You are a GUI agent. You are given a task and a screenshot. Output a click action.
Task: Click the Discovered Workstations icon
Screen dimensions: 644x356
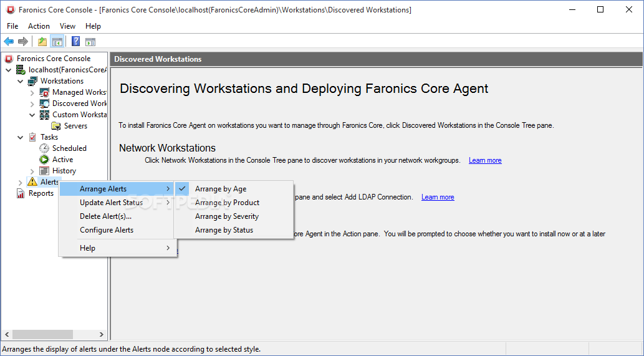[x=44, y=103]
